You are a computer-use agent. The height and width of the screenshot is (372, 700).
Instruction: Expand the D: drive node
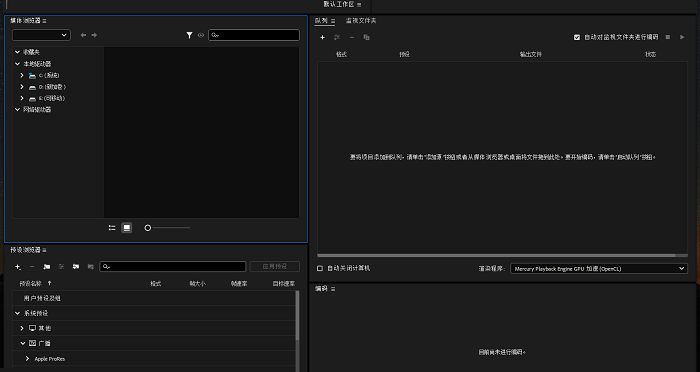pyautogui.click(x=22, y=87)
